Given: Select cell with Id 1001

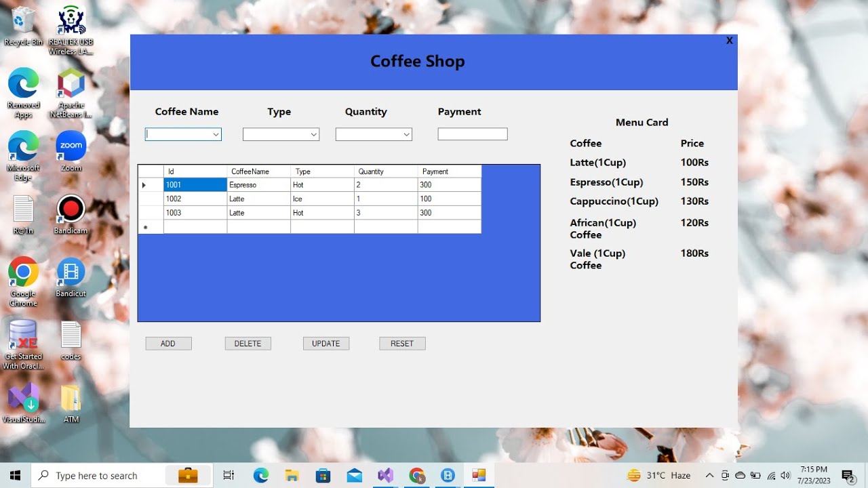Looking at the screenshot, I should click(195, 185).
